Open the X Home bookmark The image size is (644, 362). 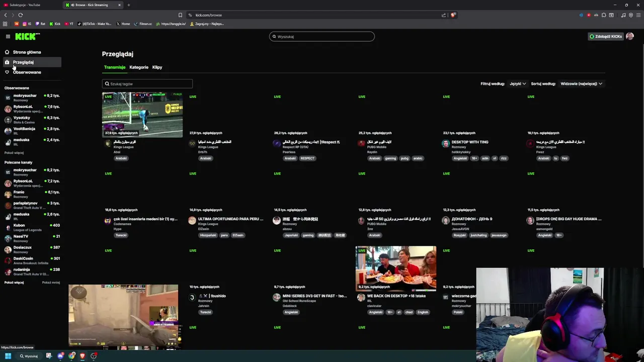[123, 24]
